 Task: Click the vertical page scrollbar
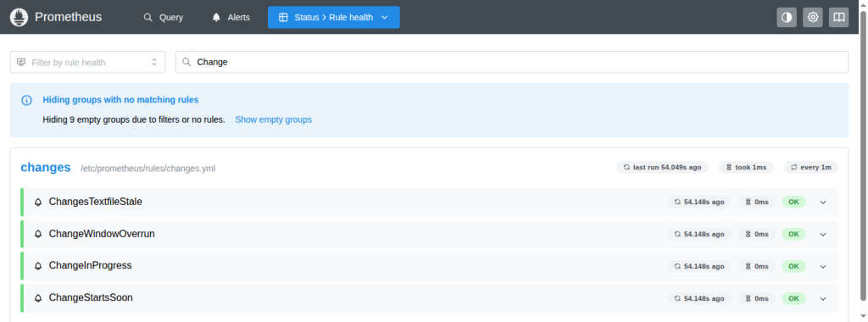tap(864, 155)
